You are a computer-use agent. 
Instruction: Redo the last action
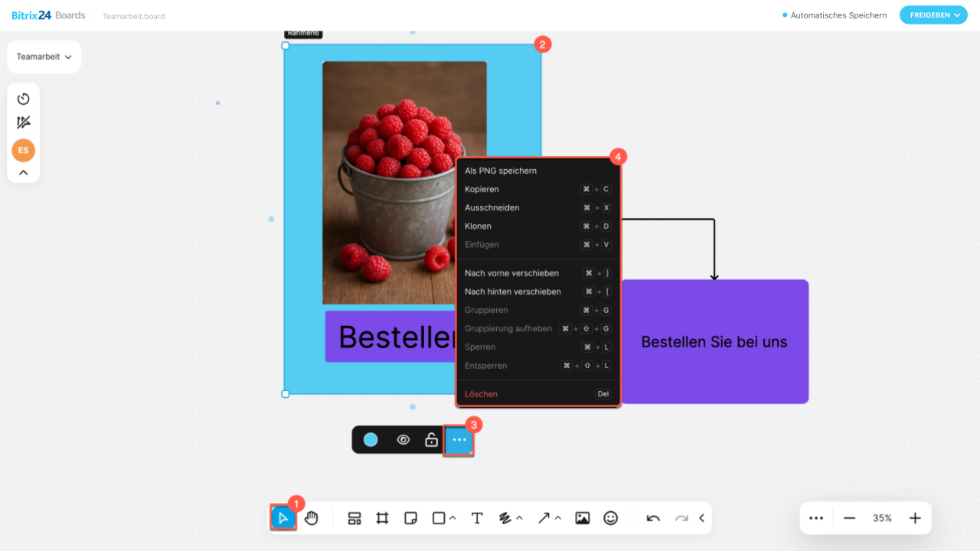[681, 518]
